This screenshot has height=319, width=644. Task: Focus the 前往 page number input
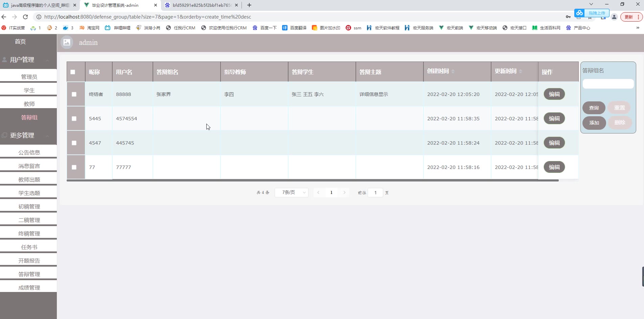(375, 193)
